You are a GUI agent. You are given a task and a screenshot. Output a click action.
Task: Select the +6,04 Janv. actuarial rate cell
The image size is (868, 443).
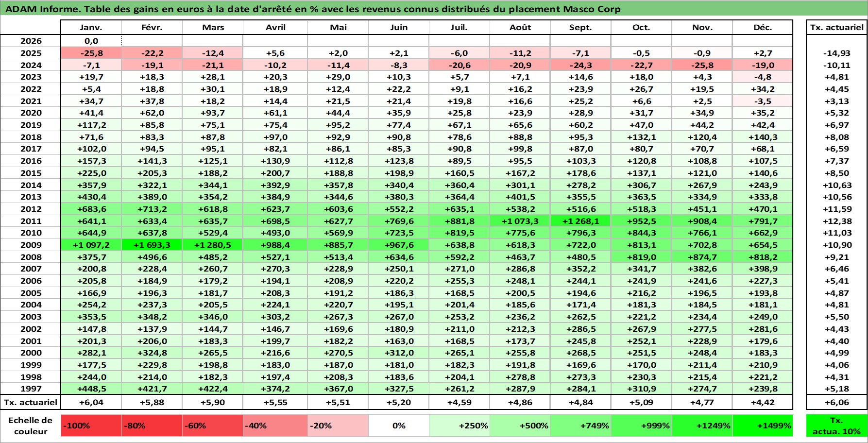click(91, 402)
